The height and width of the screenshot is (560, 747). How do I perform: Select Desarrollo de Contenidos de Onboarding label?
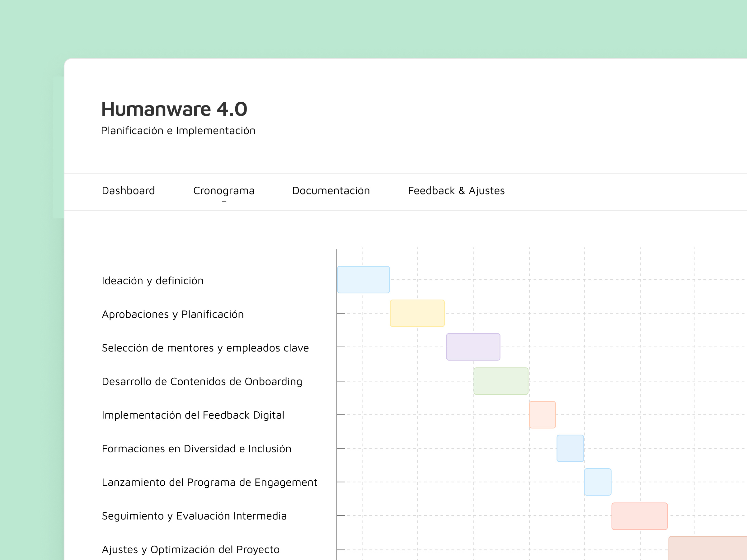pyautogui.click(x=202, y=381)
